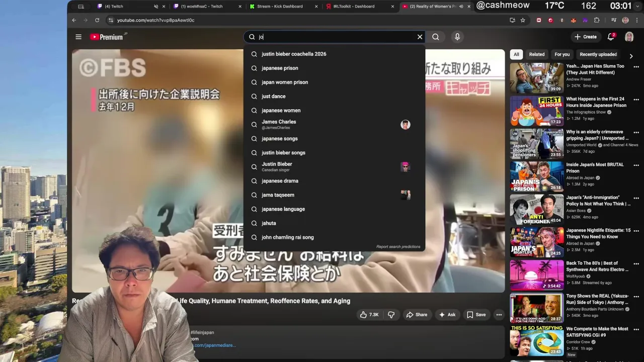Open the Ask button under the video
Screen dimensions: 644x362
pos(447,315)
